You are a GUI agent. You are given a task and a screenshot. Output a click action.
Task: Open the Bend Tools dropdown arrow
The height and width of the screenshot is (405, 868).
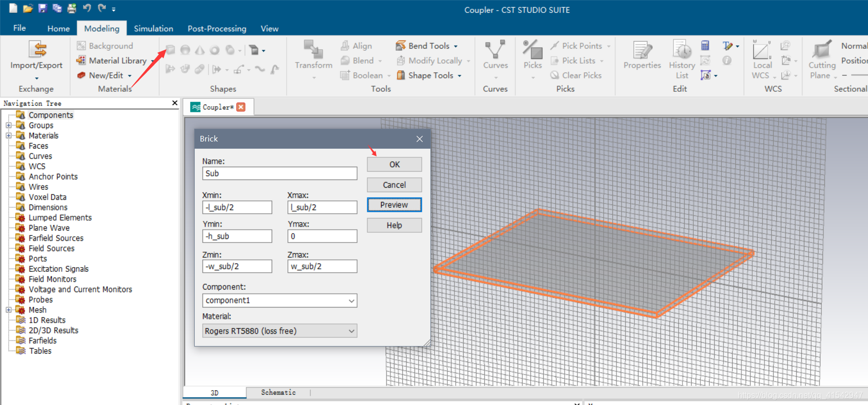[x=456, y=46]
